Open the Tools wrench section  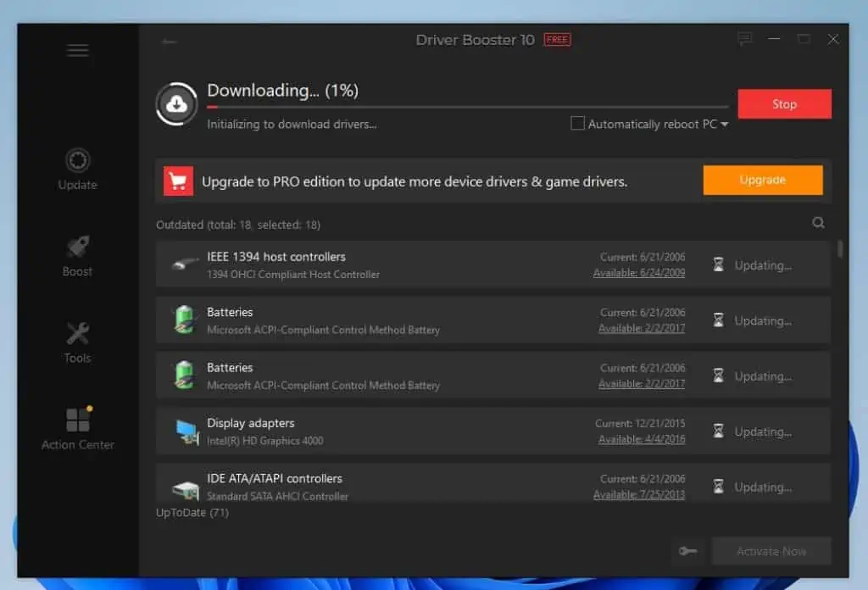pos(77,342)
